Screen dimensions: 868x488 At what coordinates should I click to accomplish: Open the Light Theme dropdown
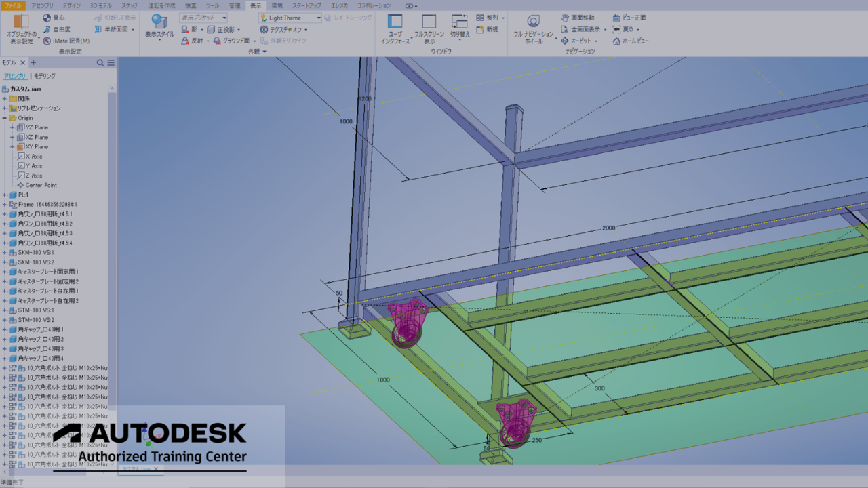[290, 18]
